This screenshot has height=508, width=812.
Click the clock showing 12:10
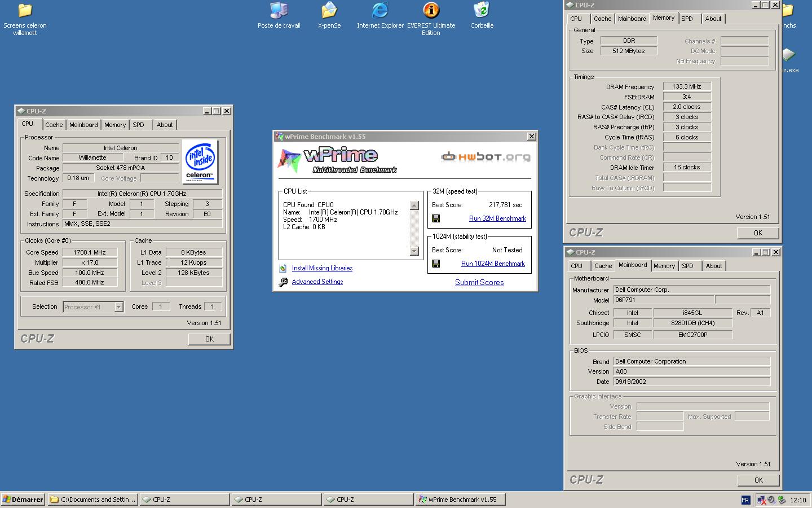[798, 500]
